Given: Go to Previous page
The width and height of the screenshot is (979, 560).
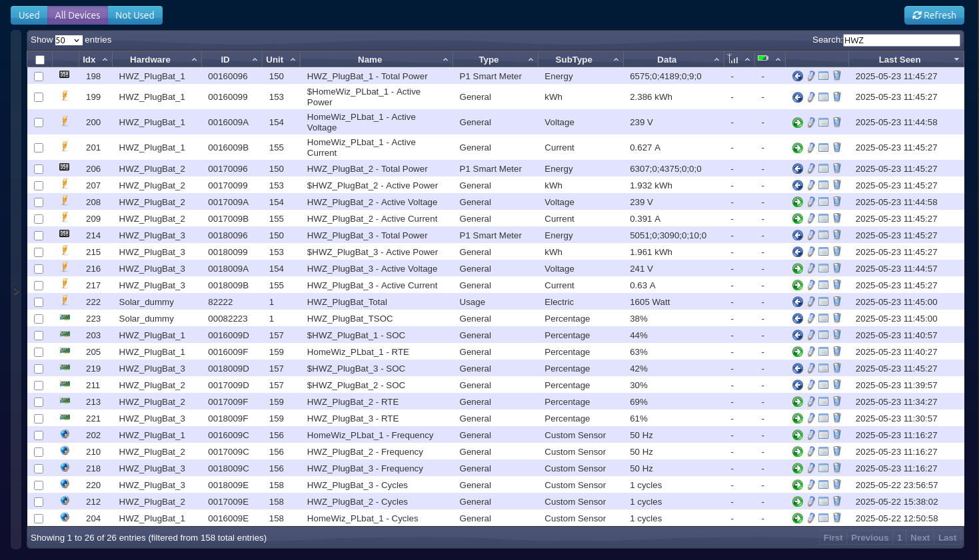Looking at the screenshot, I should pos(870,538).
